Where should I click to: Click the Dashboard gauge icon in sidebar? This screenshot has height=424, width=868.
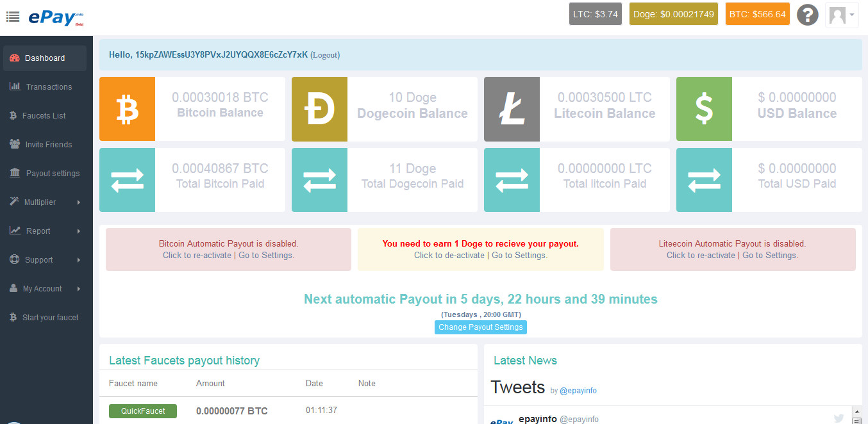tap(15, 58)
